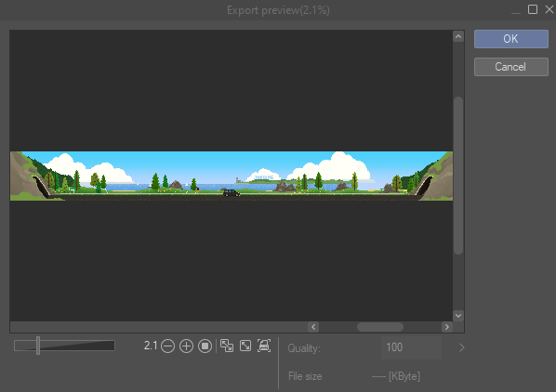Screen dimensions: 556x392
Task: Maximize the Export preview window
Action: click(x=533, y=9)
